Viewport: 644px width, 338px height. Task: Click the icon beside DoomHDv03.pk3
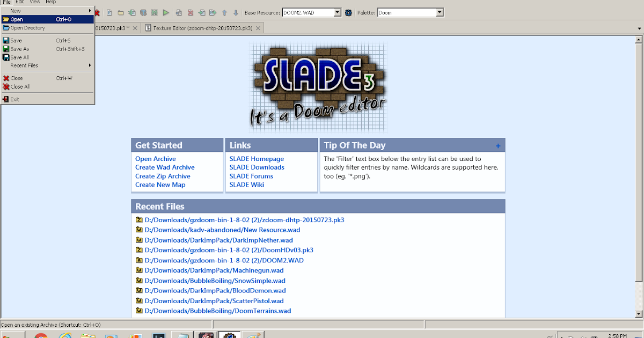click(138, 250)
